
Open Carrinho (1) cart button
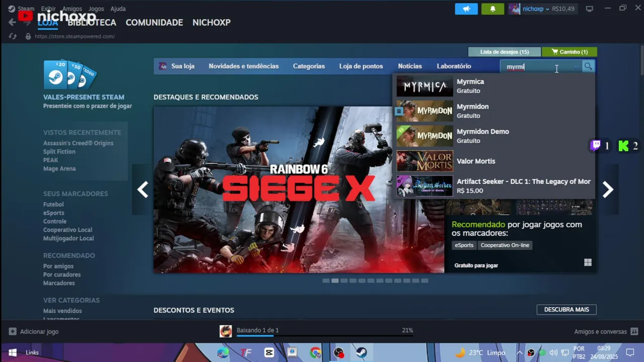pyautogui.click(x=570, y=52)
